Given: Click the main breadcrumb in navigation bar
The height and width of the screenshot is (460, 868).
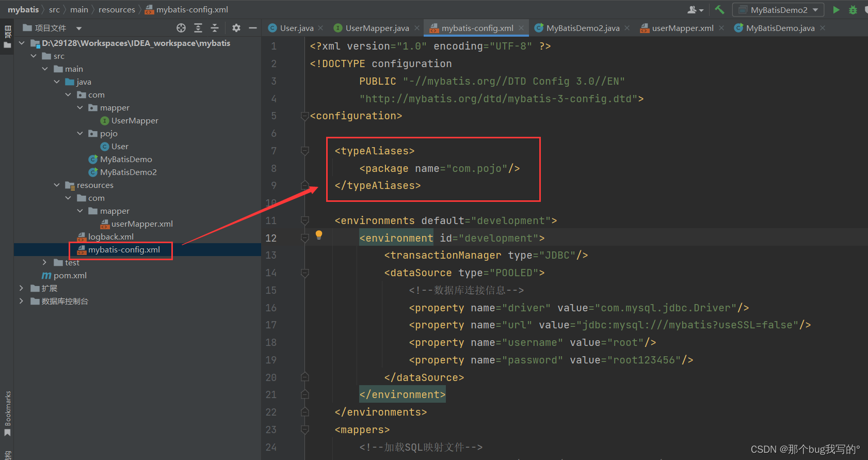Looking at the screenshot, I should point(79,9).
